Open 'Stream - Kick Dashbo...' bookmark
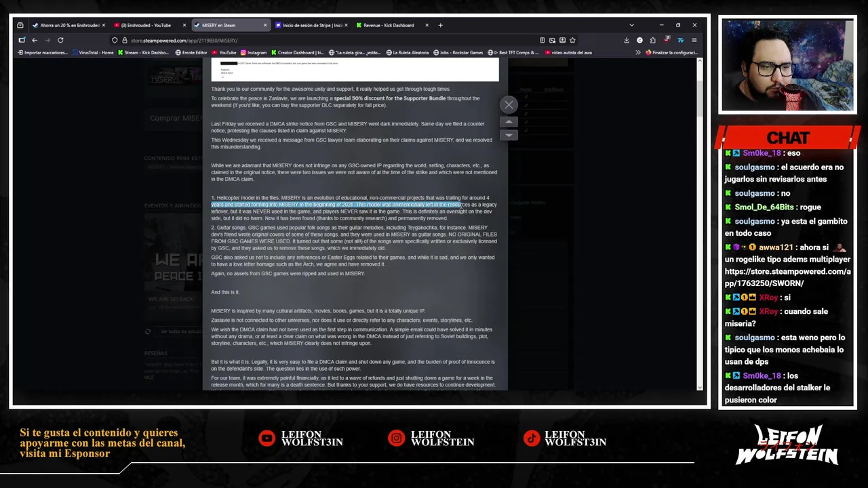The height and width of the screenshot is (488, 868). click(144, 52)
